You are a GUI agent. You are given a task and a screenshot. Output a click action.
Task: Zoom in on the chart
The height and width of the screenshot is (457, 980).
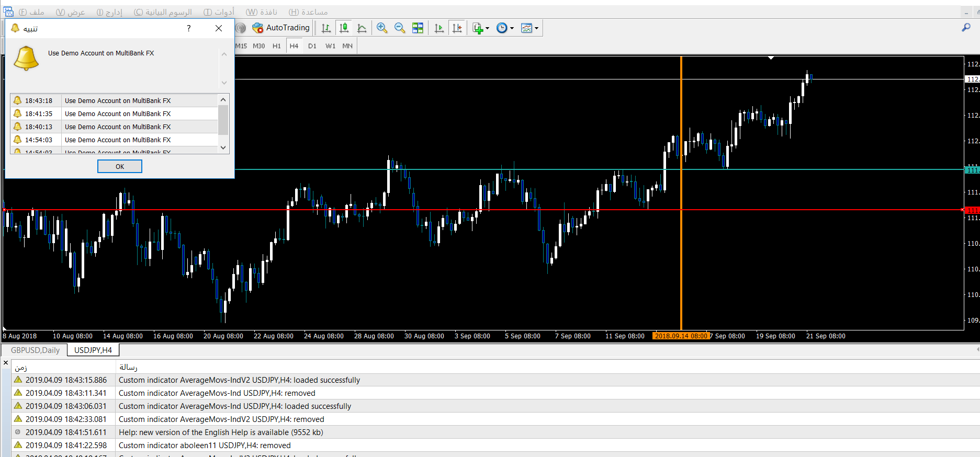[x=382, y=28]
